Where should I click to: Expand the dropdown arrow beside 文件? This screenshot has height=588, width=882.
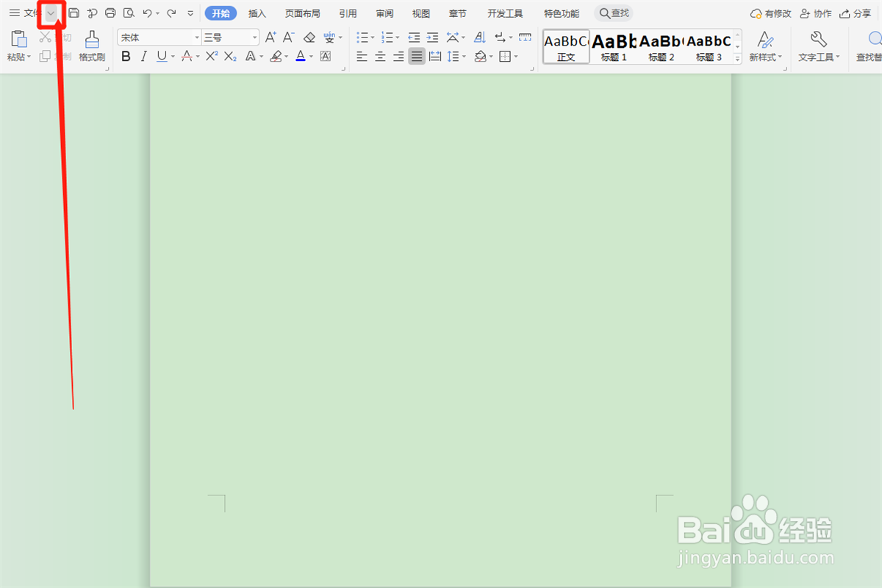tap(51, 13)
